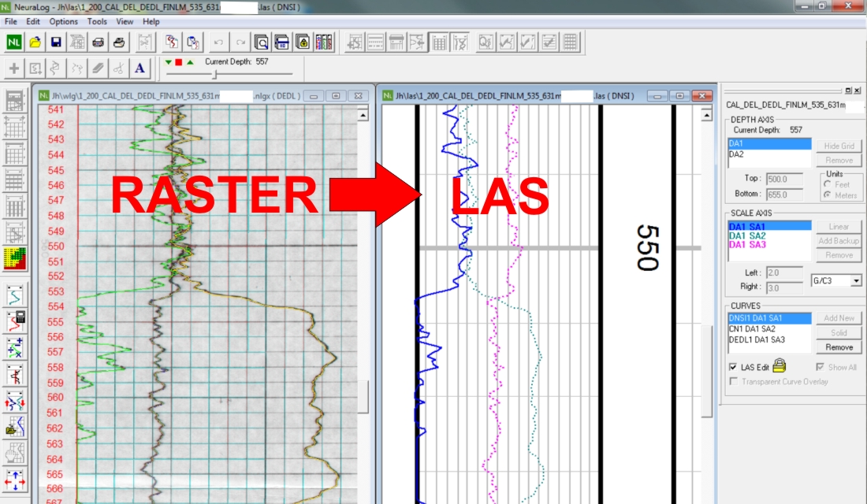Click the colored multi-track log icon
This screenshot has width=867, height=504.
324,42
